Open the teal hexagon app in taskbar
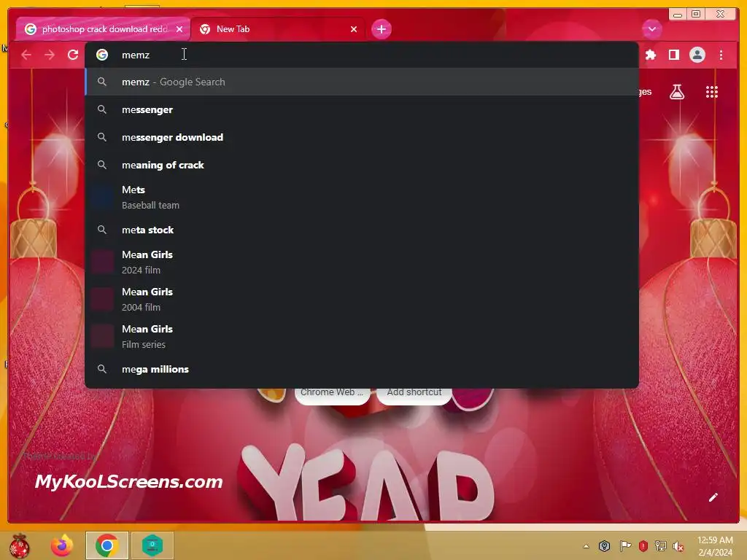747x560 pixels. (x=152, y=545)
